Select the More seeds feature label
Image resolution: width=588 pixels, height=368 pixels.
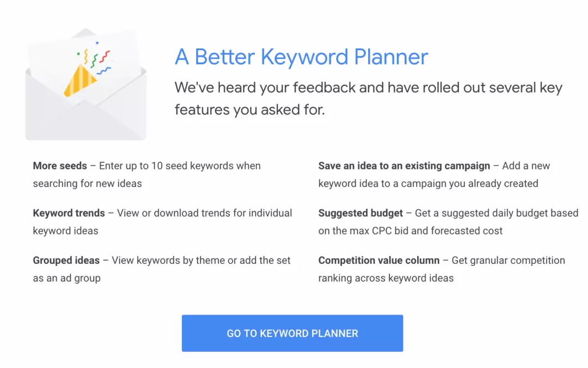point(60,166)
